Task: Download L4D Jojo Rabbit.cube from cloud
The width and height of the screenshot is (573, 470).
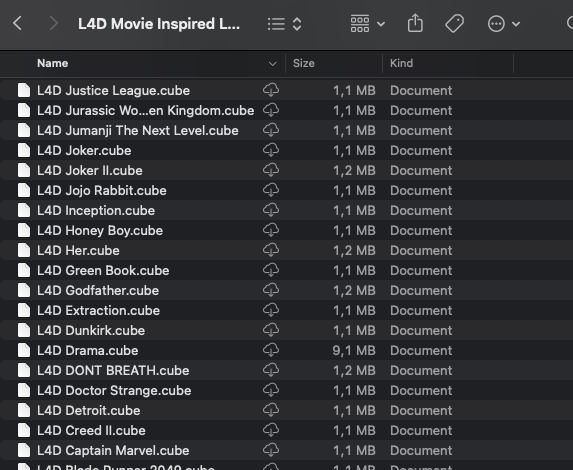Action: point(271,190)
